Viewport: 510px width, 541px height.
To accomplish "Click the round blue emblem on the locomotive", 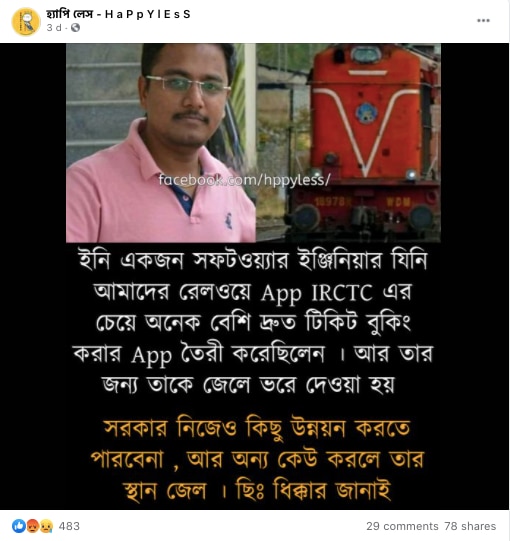I will [366, 113].
